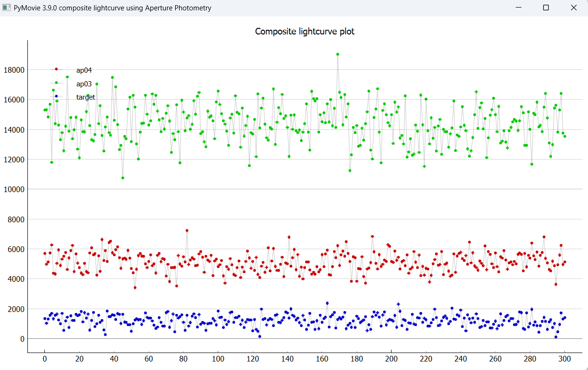588x370 pixels.
Task: Click the 2000 y-axis tick label
Action: [16, 309]
